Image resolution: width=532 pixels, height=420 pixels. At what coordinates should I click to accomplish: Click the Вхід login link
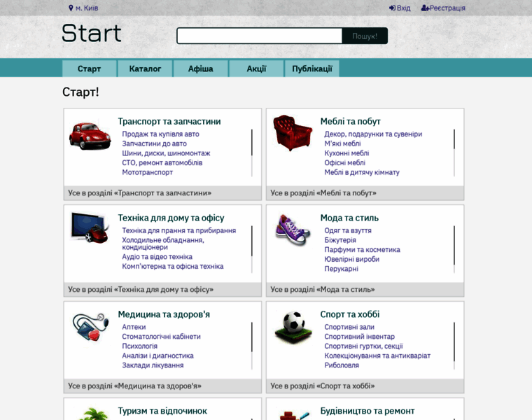[x=400, y=8]
